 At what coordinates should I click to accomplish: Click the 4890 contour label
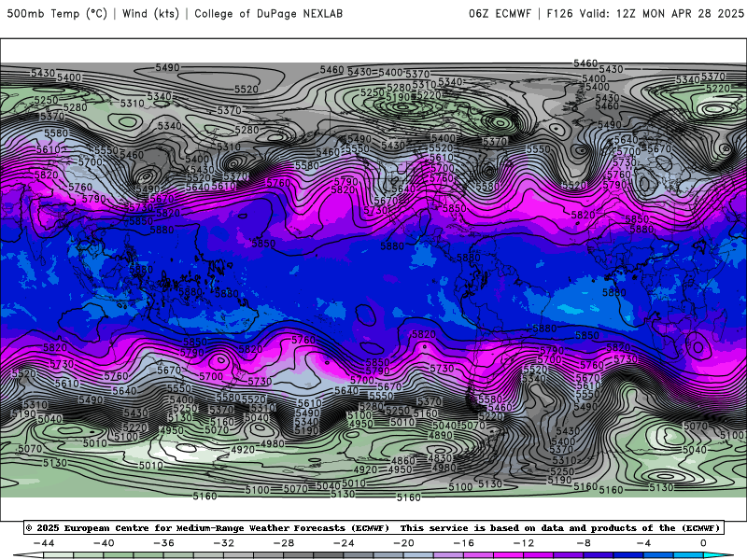[440, 435]
